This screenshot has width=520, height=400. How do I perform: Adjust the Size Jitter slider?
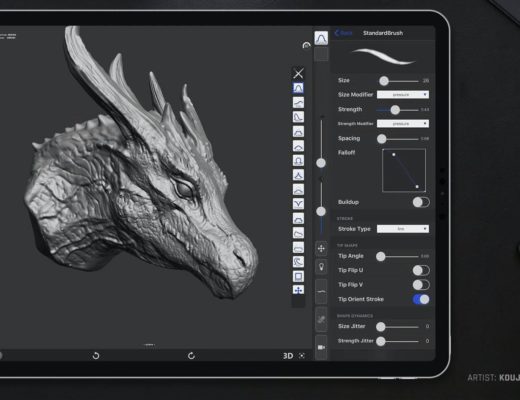click(381, 327)
